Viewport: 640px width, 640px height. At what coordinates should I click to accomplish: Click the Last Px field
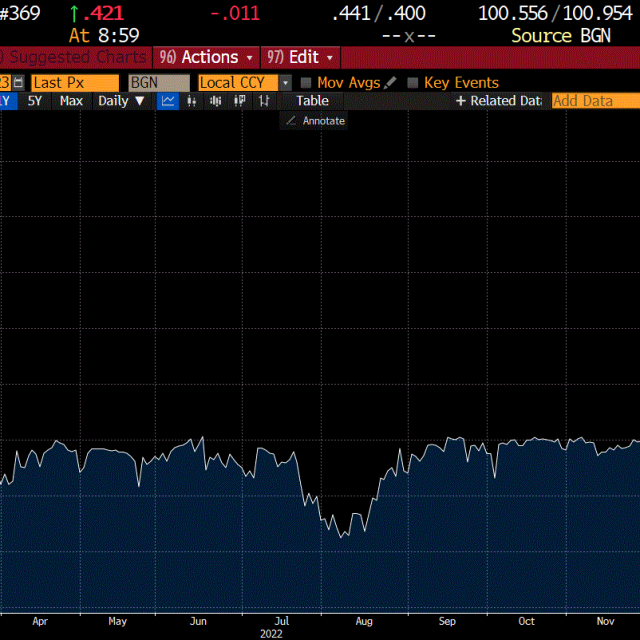(x=74, y=83)
